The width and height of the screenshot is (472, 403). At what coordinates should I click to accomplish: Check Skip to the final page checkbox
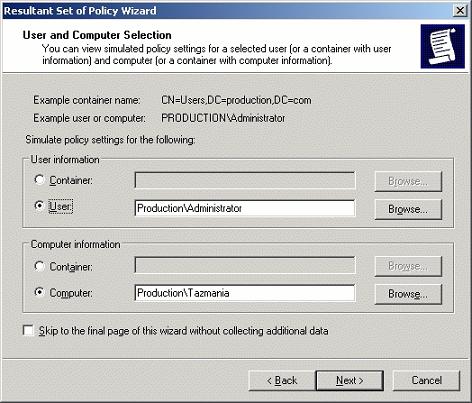[28, 331]
